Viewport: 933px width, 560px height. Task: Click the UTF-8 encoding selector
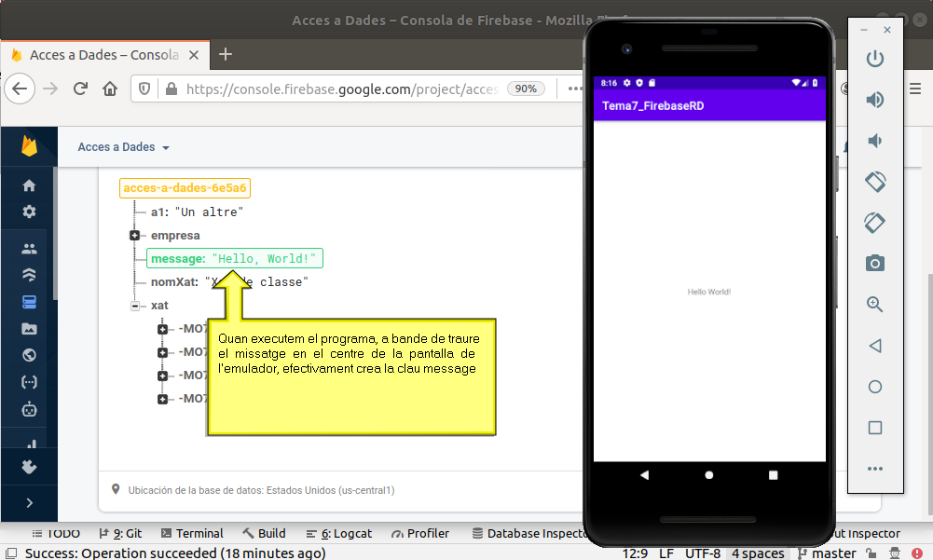703,553
